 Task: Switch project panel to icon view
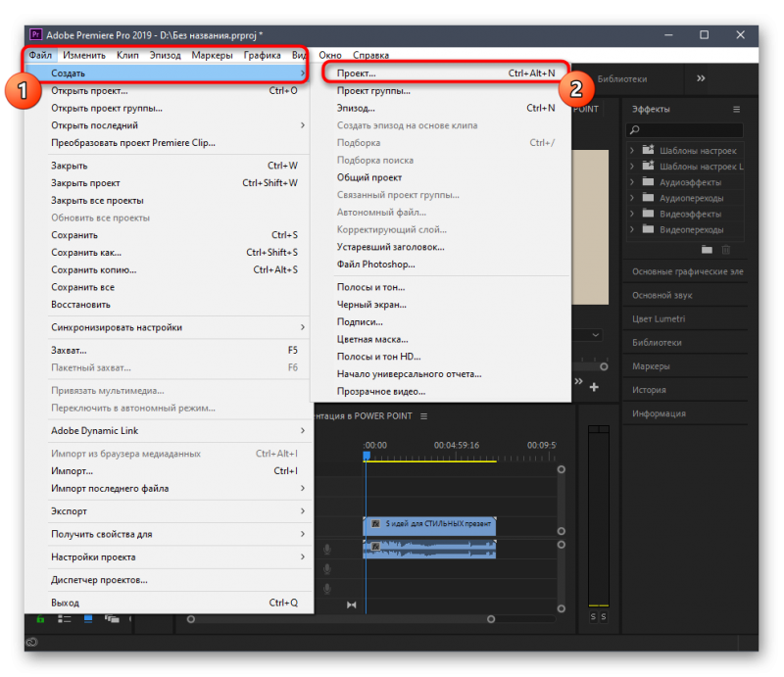pos(88,619)
